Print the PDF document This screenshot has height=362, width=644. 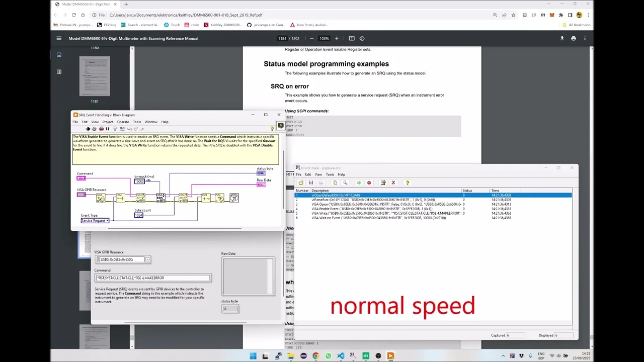pyautogui.click(x=573, y=38)
